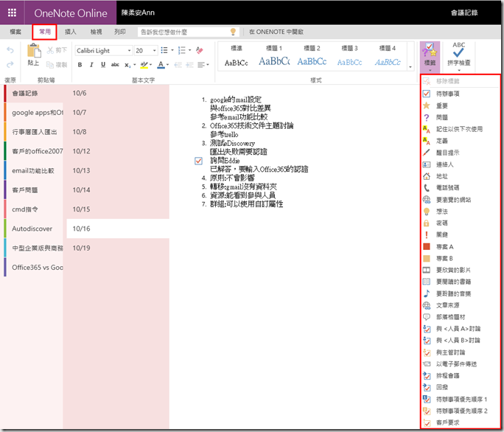This screenshot has height=432, width=504.
Task: Click the Undo arrow icon
Action: tap(10, 50)
